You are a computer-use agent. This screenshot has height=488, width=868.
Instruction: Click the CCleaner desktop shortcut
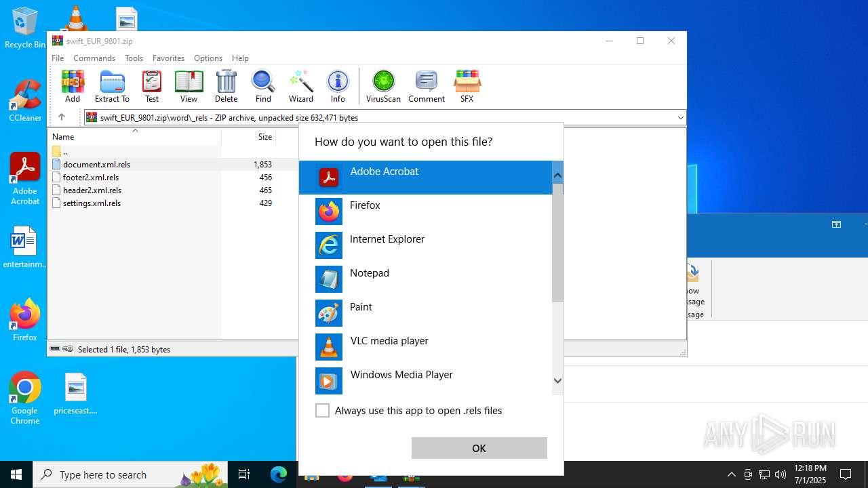(x=25, y=101)
